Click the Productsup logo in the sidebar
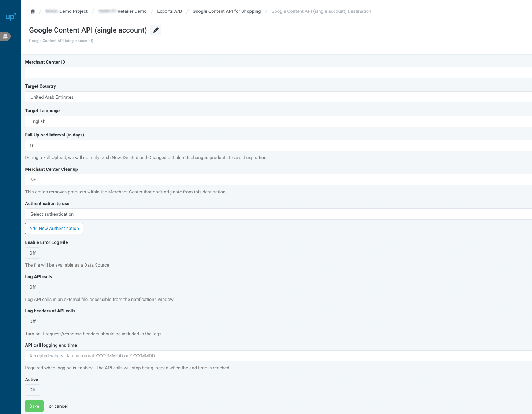 coord(10,16)
